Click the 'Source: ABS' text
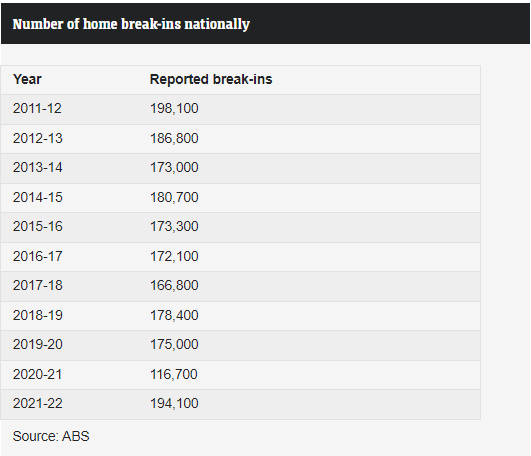531x456 pixels. coord(51,436)
